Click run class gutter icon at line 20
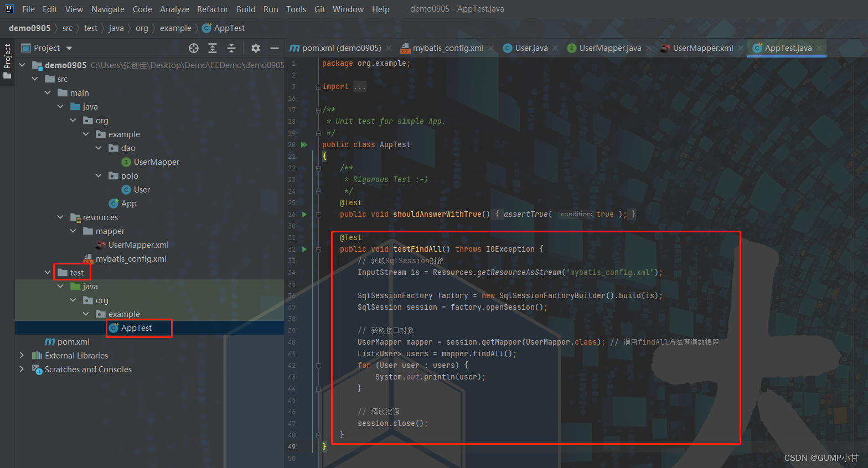The height and width of the screenshot is (468, 868). (x=304, y=145)
